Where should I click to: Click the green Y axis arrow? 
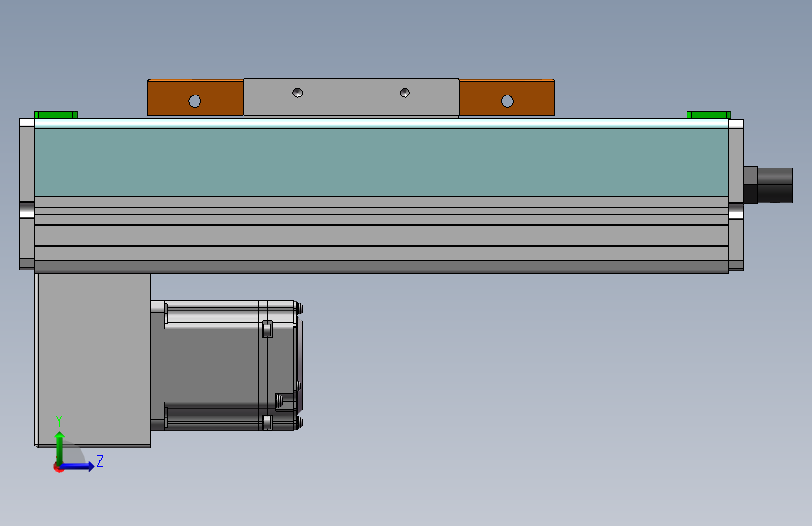(x=60, y=448)
